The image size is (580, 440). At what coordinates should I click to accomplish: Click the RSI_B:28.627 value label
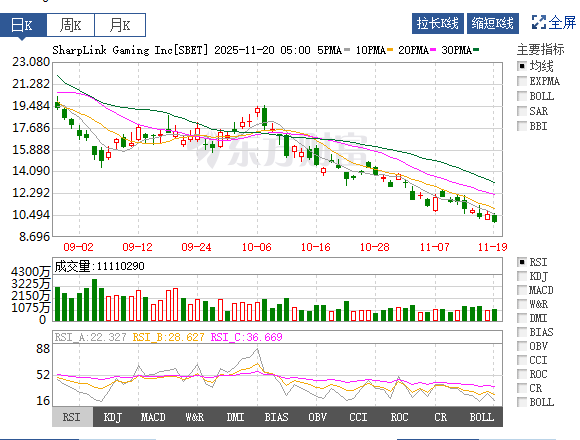168,337
